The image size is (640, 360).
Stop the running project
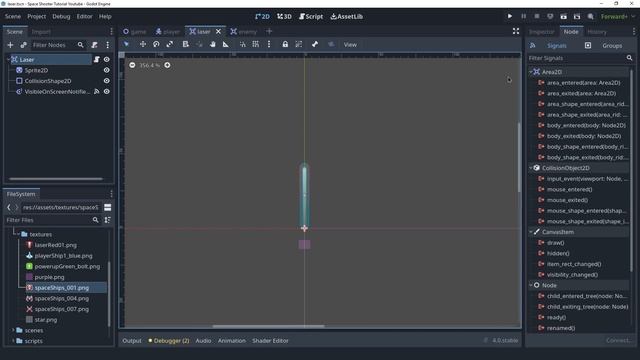537,16
